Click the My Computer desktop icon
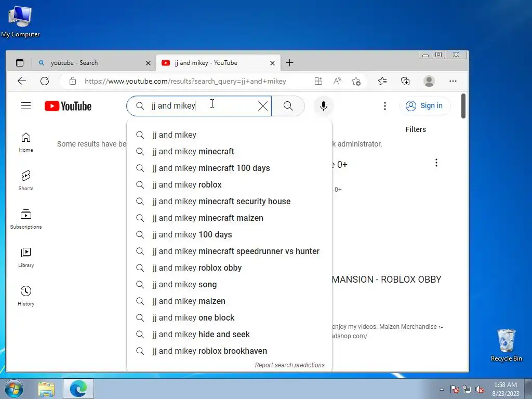Screen dimensions: 532x399 click(20, 21)
